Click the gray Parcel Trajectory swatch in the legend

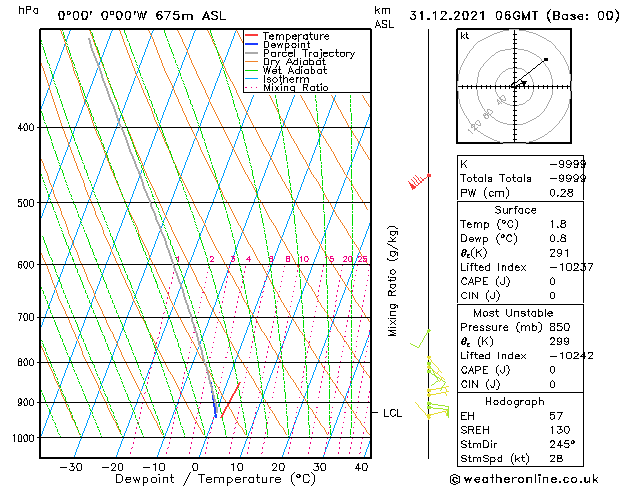[x=251, y=53]
